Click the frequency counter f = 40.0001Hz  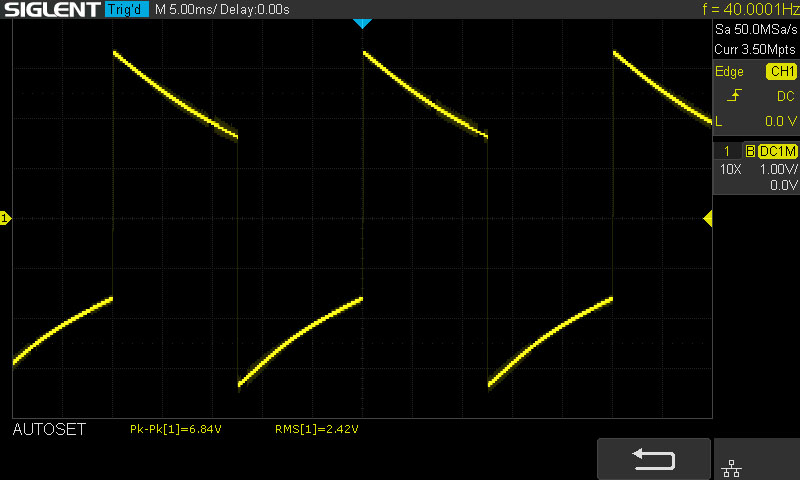tap(749, 9)
